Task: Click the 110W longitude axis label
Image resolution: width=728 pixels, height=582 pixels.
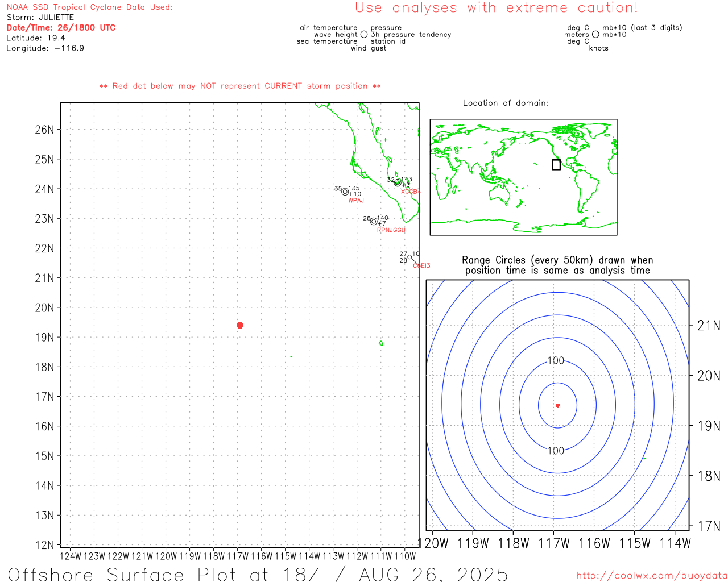Action: click(x=405, y=556)
